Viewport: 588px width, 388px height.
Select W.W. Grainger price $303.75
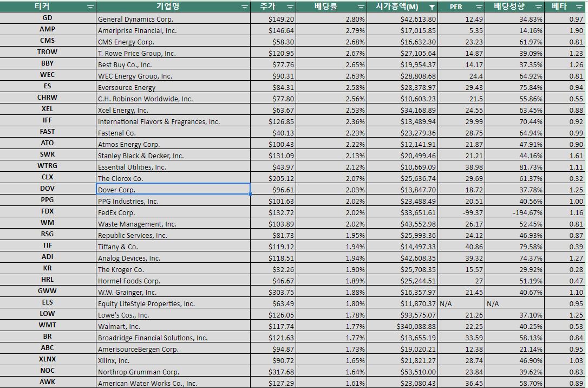(273, 291)
